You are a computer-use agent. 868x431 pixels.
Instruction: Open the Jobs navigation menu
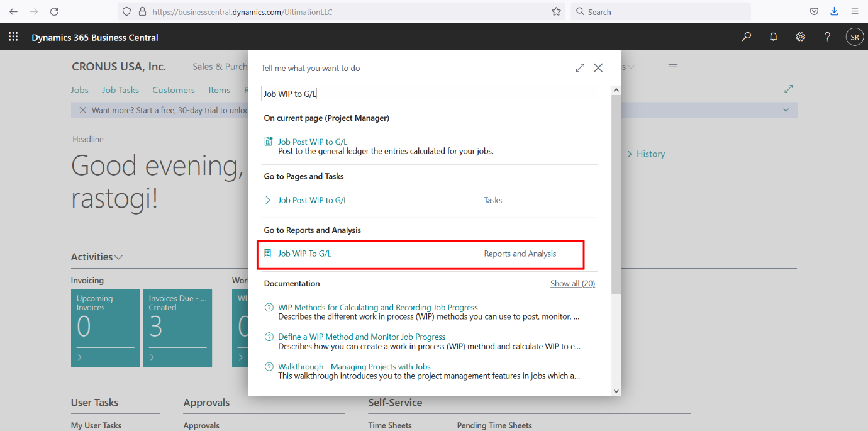click(80, 90)
